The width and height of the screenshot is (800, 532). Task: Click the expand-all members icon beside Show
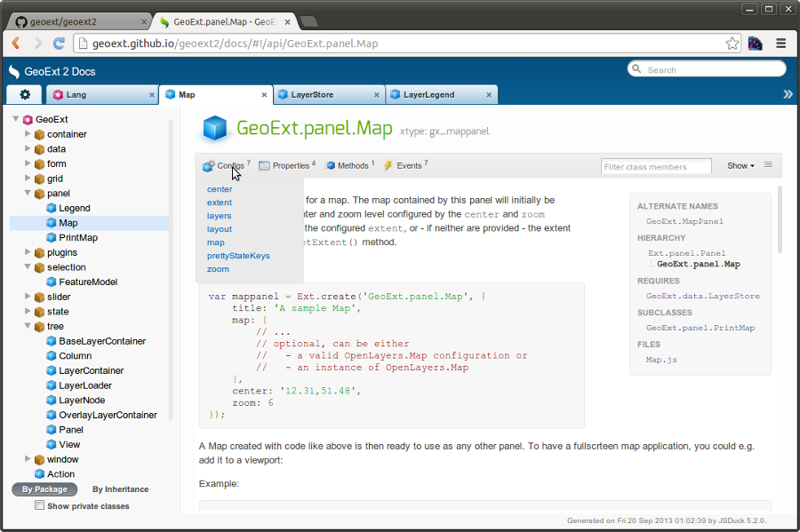(x=768, y=164)
